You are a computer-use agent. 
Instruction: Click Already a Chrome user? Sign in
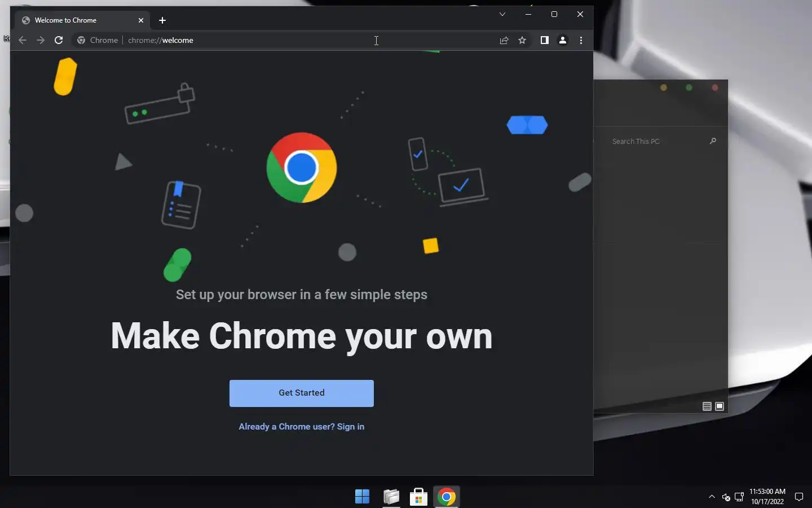(x=302, y=427)
